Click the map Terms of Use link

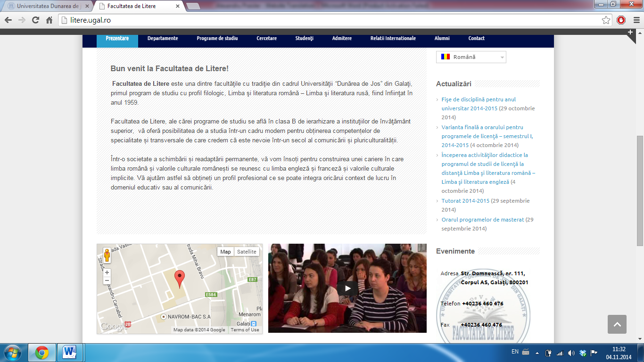point(245,330)
